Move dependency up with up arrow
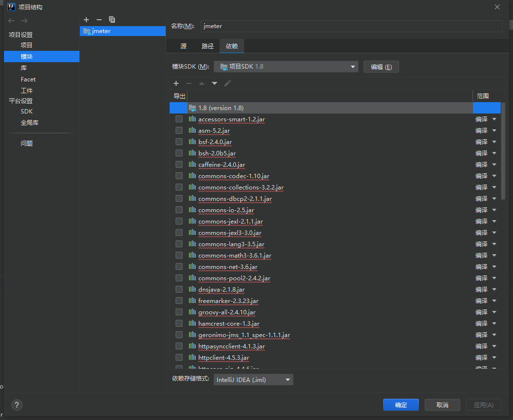Viewport: 513px width, 420px height. point(202,83)
